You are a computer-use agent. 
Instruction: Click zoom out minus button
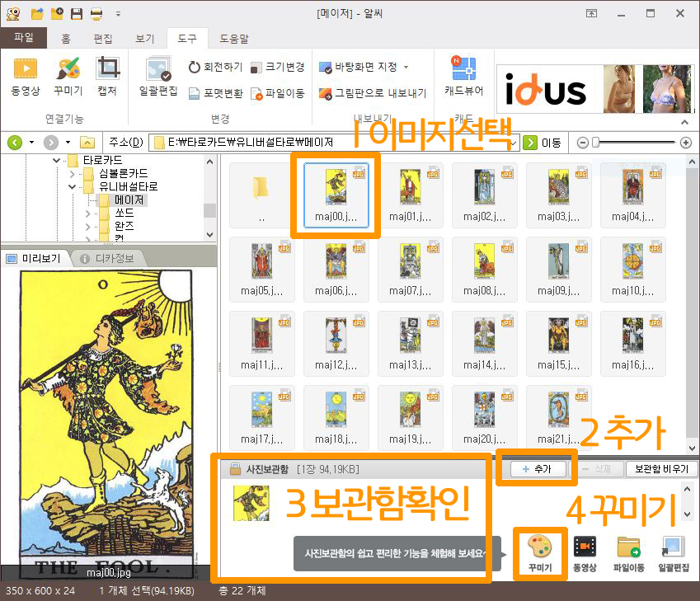click(x=582, y=143)
